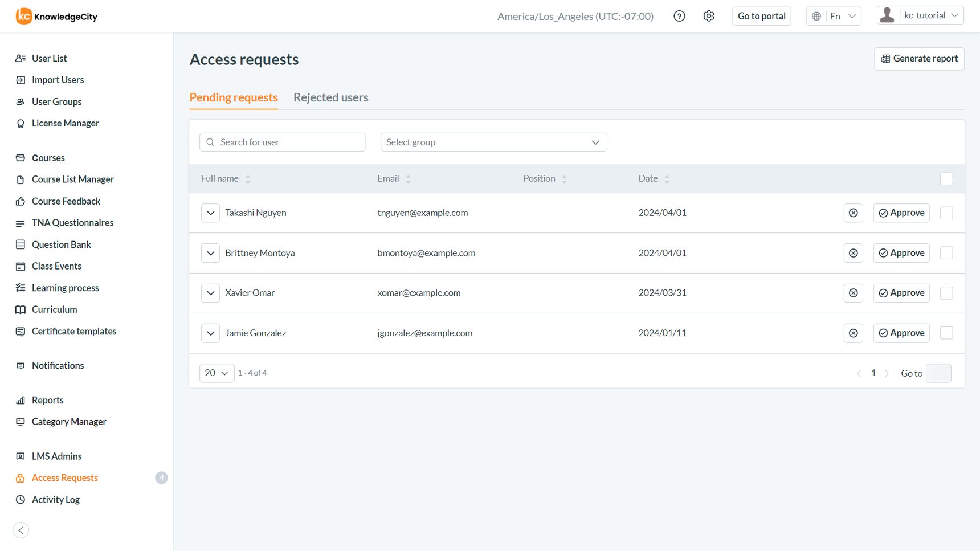
Task: Expand Brittney Montoya's request details
Action: 210,252
